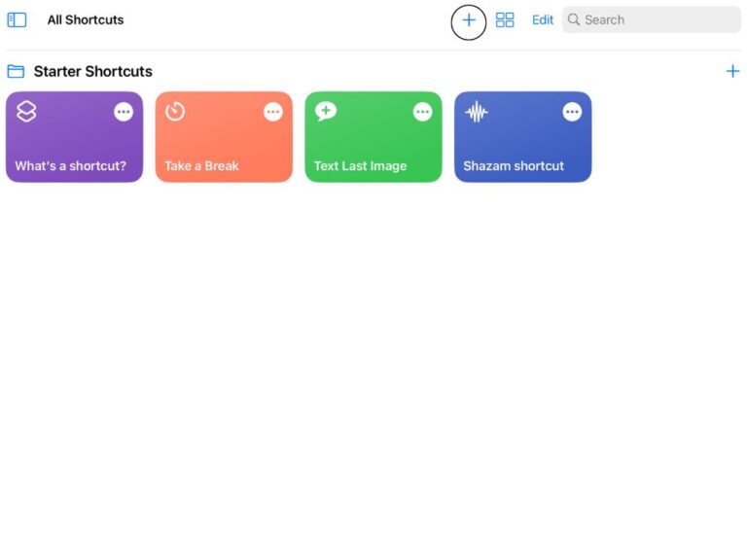Open options for What's a shortcut?
This screenshot has width=747, height=560.
pyautogui.click(x=124, y=112)
